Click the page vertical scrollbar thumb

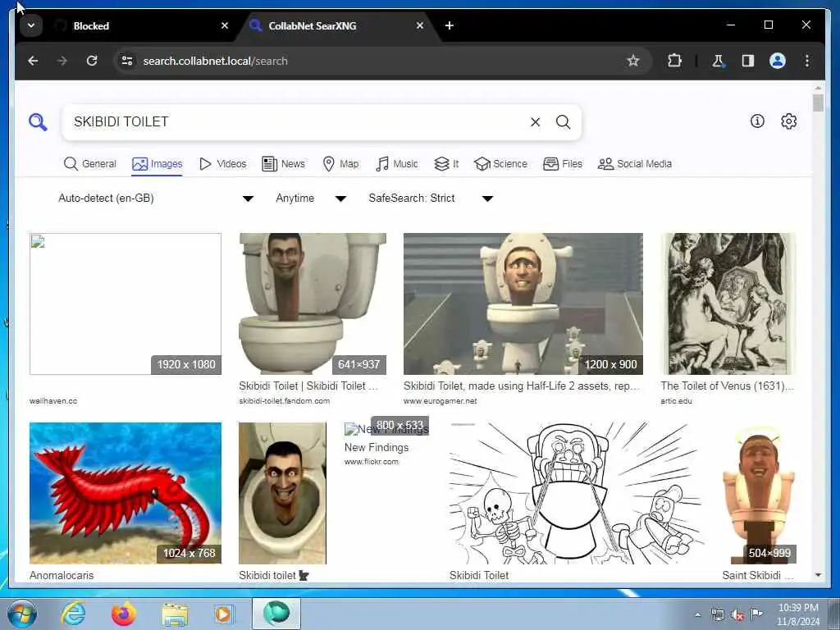click(818, 103)
